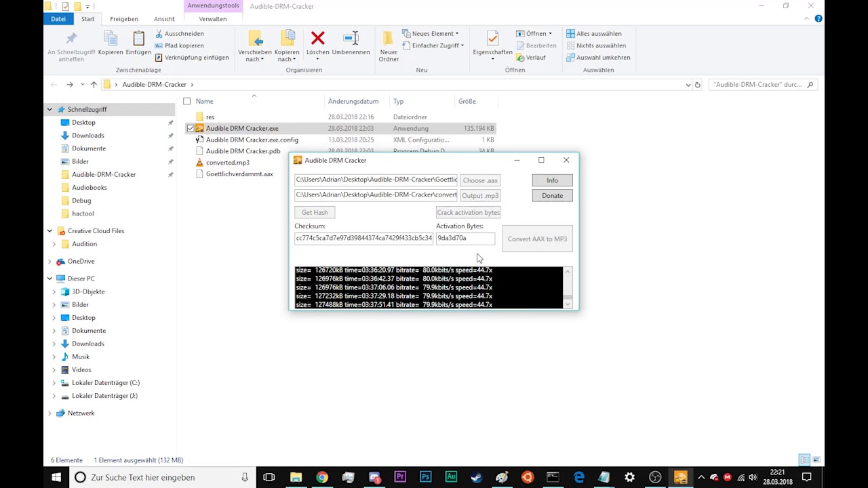868x488 pixels.
Task: Click the explorer ribbon help icon
Action: (x=818, y=19)
